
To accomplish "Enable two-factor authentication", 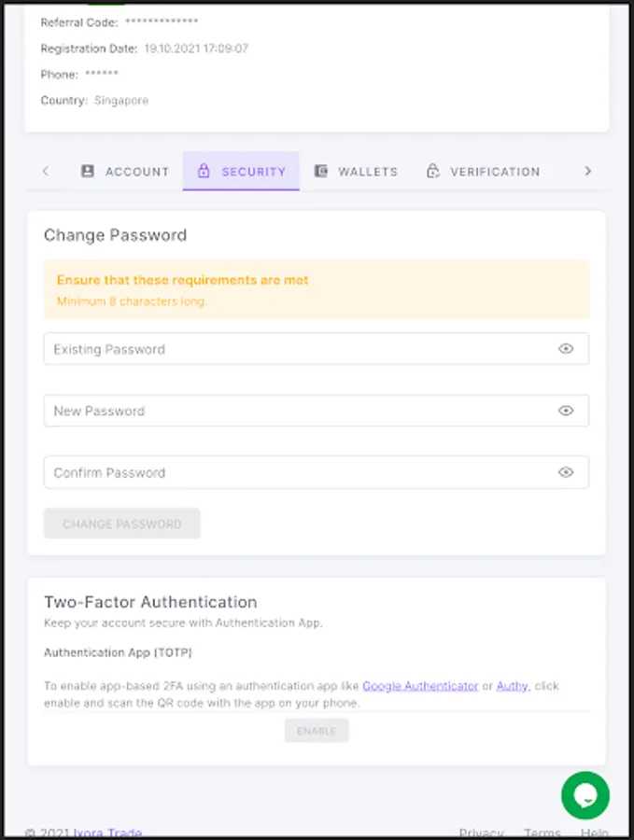I will (x=317, y=731).
